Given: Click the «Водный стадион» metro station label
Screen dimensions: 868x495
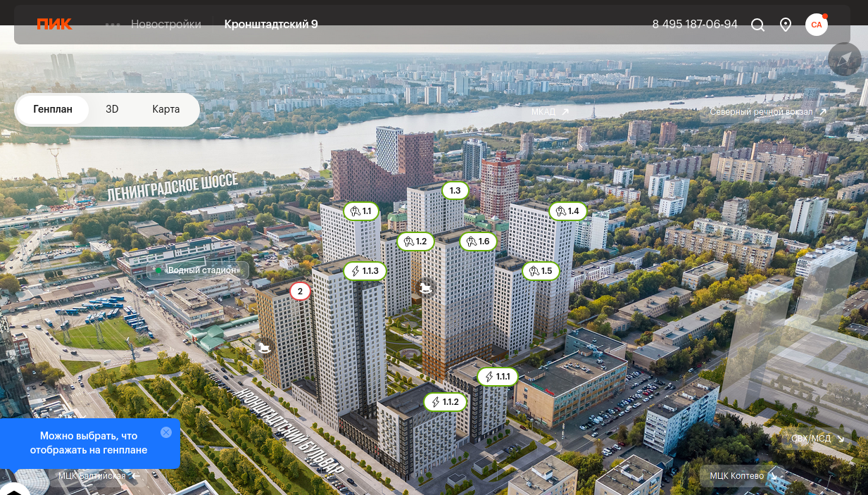Looking at the screenshot, I should click(x=198, y=270).
